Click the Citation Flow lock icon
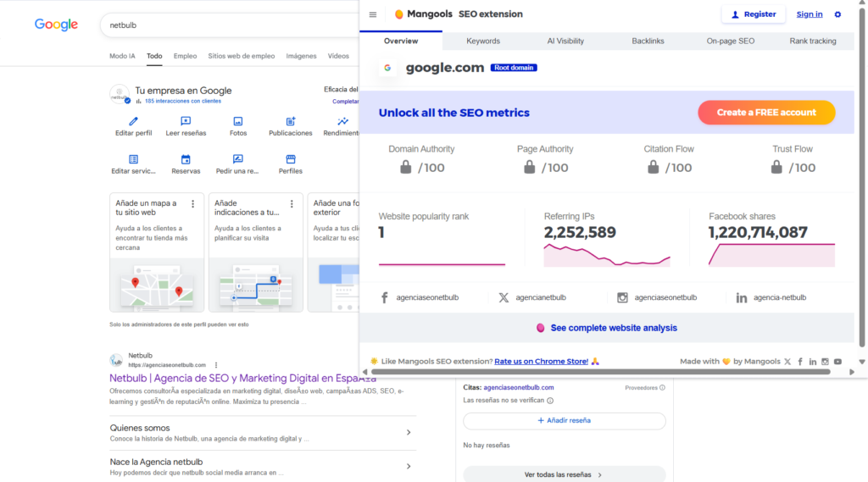 pyautogui.click(x=654, y=167)
